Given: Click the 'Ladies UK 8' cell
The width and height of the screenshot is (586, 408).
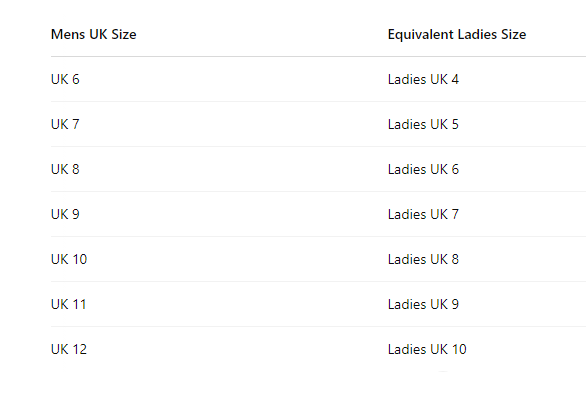Looking at the screenshot, I should click(x=423, y=259).
